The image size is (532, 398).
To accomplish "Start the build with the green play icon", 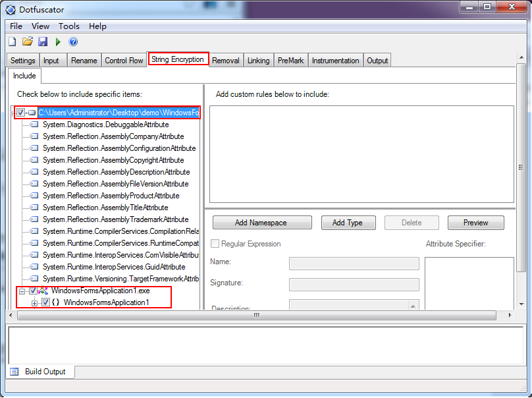I will [x=58, y=42].
